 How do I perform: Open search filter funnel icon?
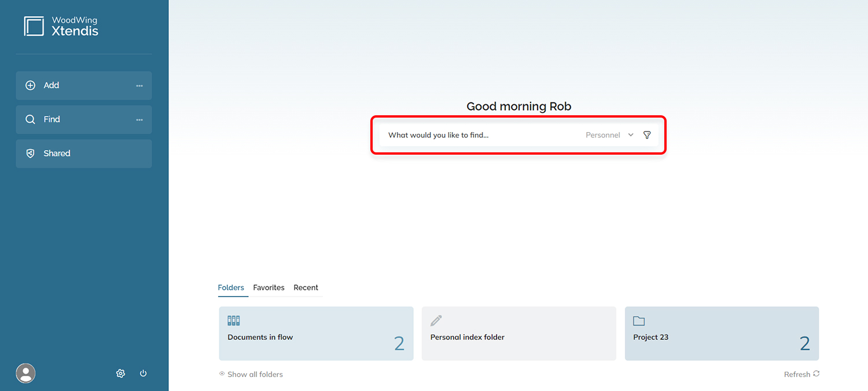click(x=647, y=135)
